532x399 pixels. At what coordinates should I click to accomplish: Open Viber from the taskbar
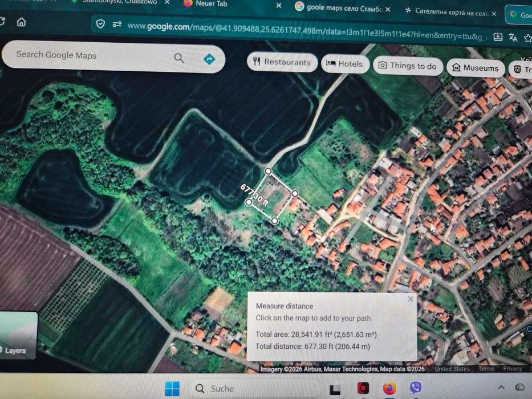[x=415, y=388]
